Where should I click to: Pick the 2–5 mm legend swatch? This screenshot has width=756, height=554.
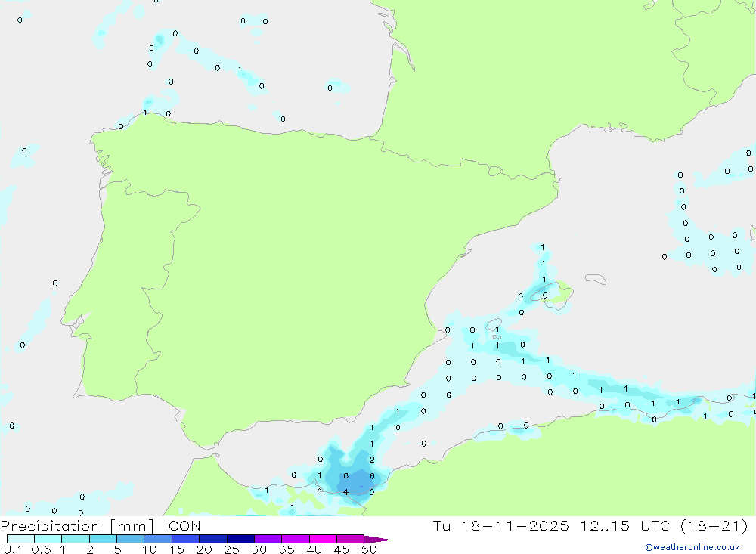(103, 539)
